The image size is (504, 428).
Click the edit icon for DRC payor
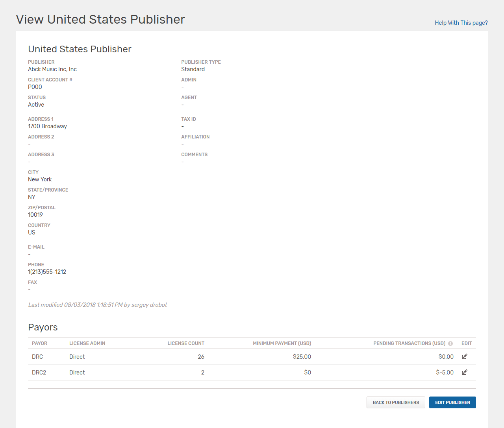[x=464, y=357]
